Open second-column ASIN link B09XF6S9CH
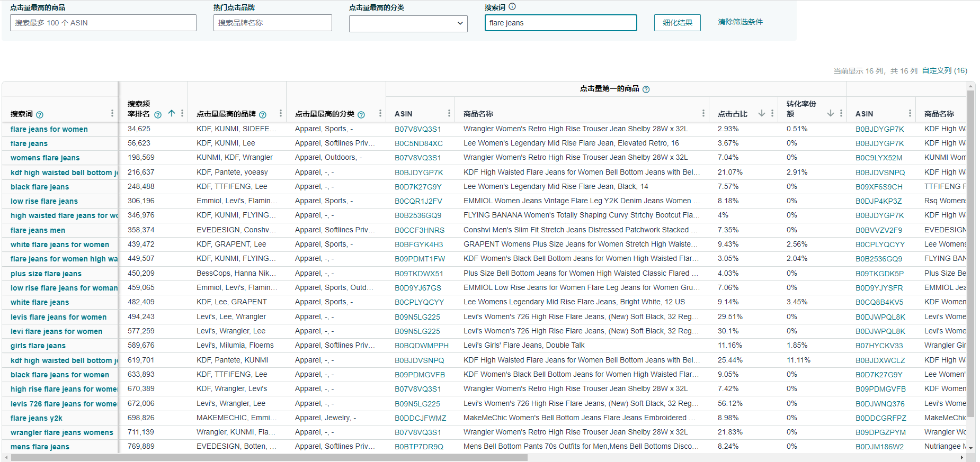Image resolution: width=980 pixels, height=462 pixels. (x=879, y=187)
